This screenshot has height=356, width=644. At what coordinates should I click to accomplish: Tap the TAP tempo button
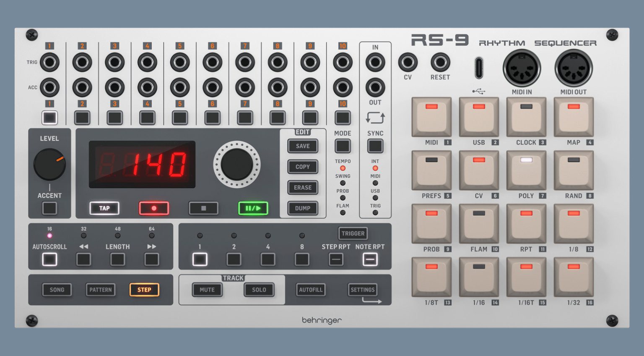pos(104,208)
